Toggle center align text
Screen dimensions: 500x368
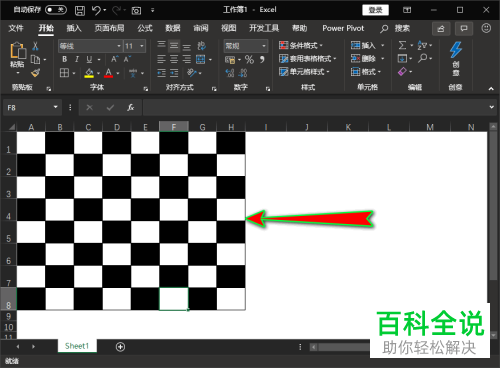174,59
